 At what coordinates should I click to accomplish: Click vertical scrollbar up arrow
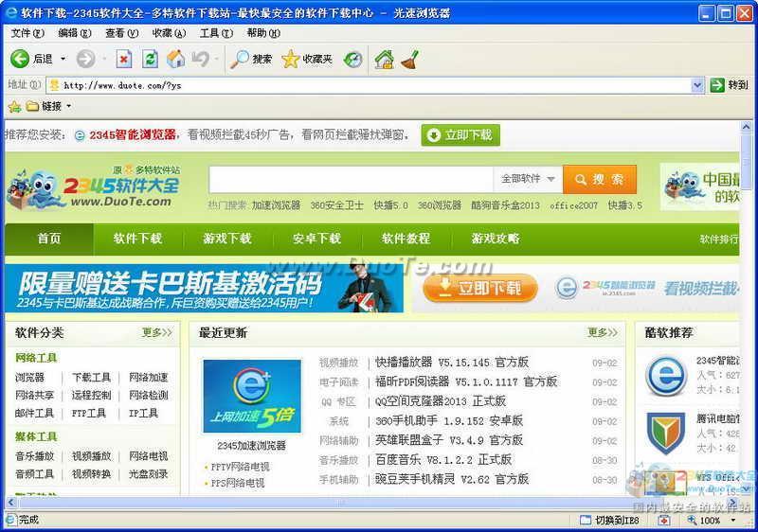pos(747,127)
